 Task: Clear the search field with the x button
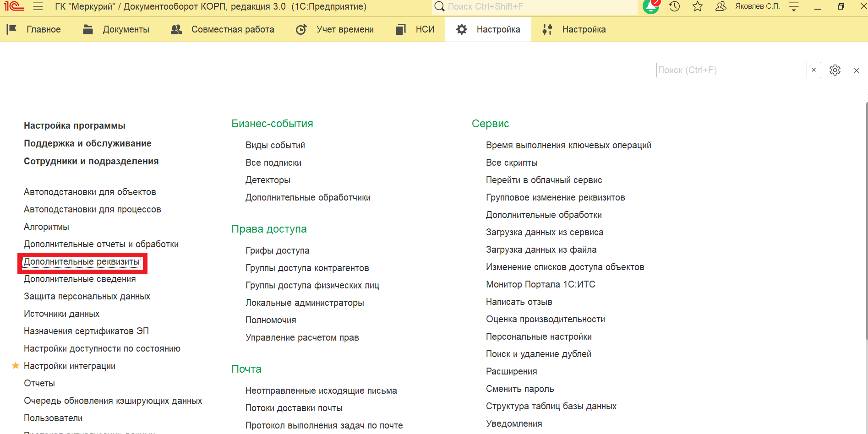(813, 70)
